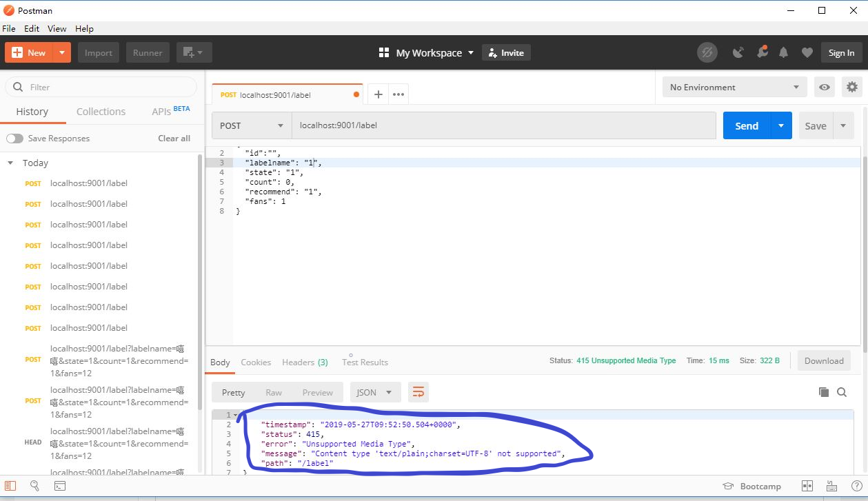Click the settings wrench icon in header

coord(762,52)
